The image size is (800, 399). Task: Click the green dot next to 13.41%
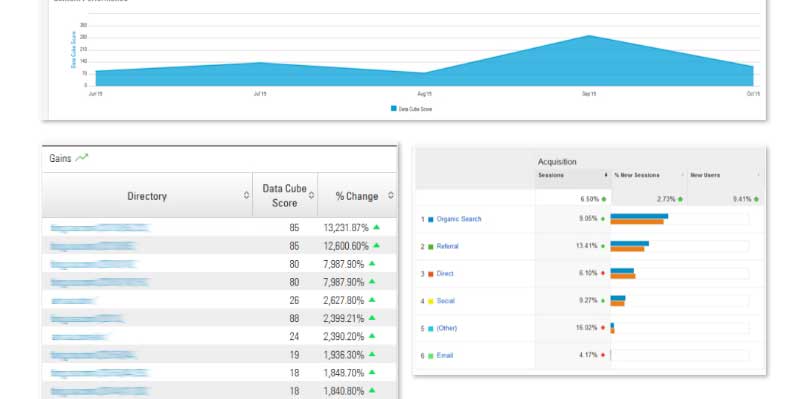(x=603, y=246)
